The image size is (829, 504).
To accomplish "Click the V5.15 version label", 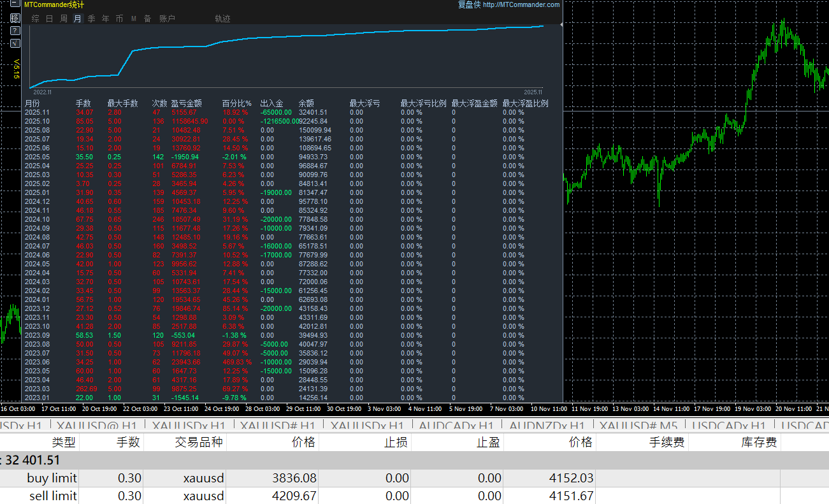I will [x=17, y=69].
